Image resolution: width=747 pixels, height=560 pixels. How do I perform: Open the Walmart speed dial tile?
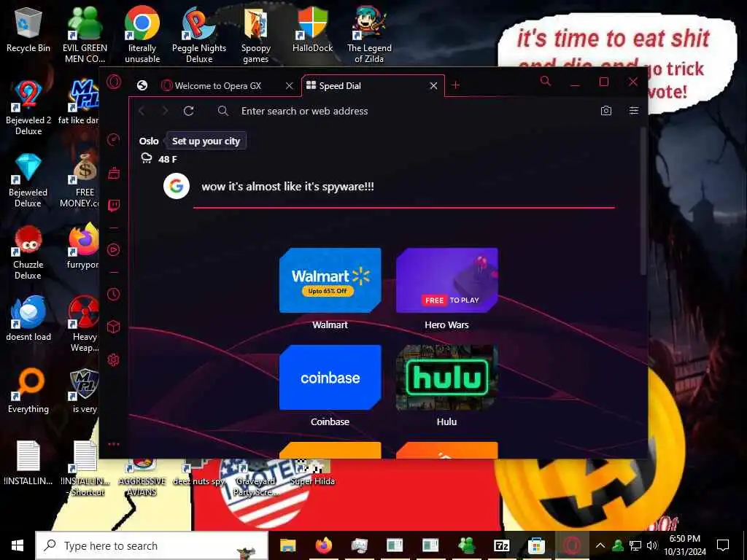pos(330,280)
